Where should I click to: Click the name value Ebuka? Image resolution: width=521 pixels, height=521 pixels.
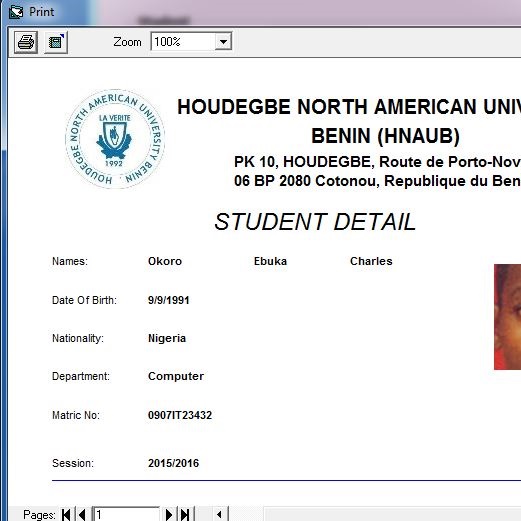click(x=270, y=261)
